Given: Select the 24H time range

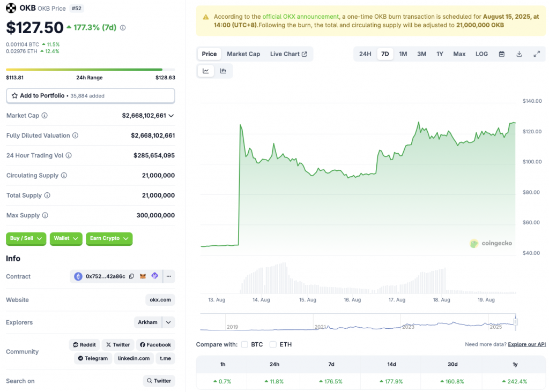Looking at the screenshot, I should 365,54.
